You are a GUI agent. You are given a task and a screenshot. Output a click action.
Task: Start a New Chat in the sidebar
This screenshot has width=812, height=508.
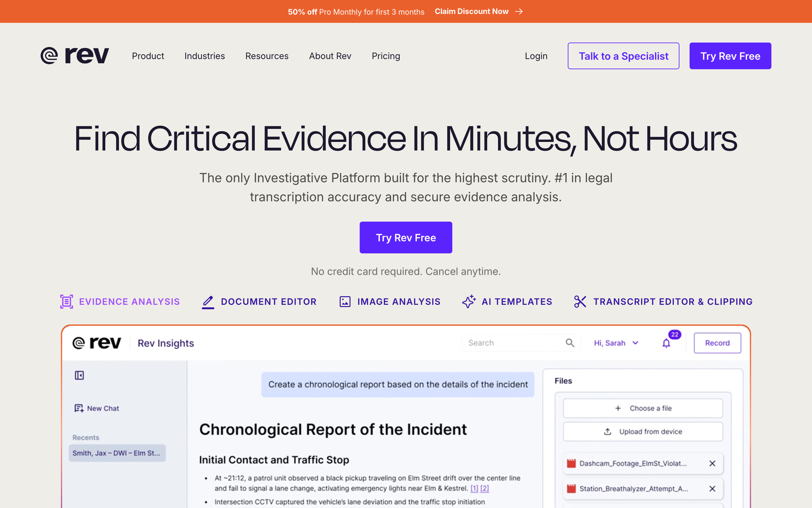click(x=97, y=408)
